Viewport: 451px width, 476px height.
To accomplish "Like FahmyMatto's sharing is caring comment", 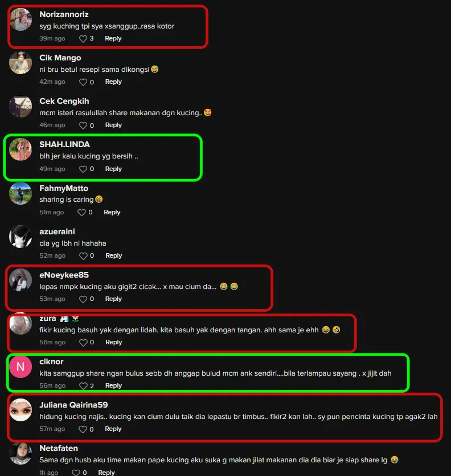I will 81,213.
